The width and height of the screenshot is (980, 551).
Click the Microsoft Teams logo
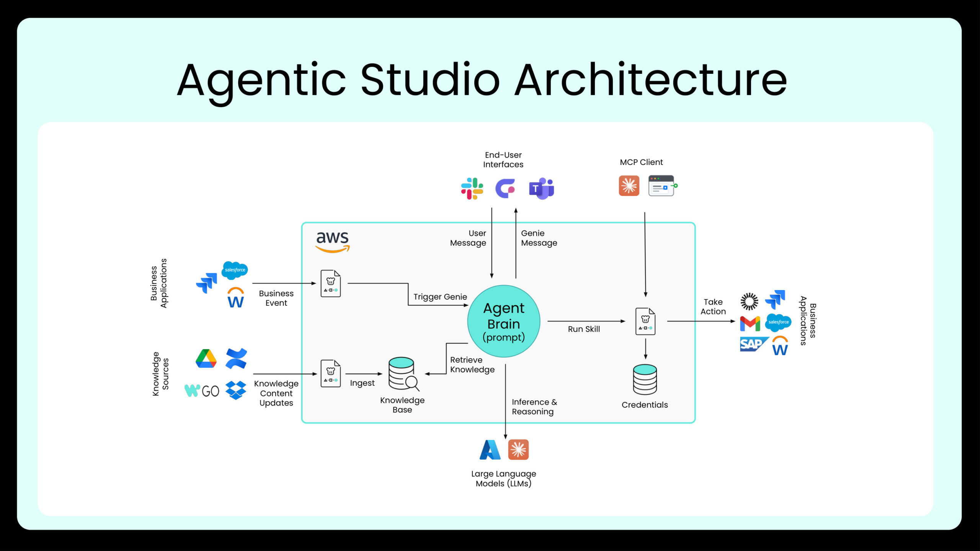click(x=541, y=188)
